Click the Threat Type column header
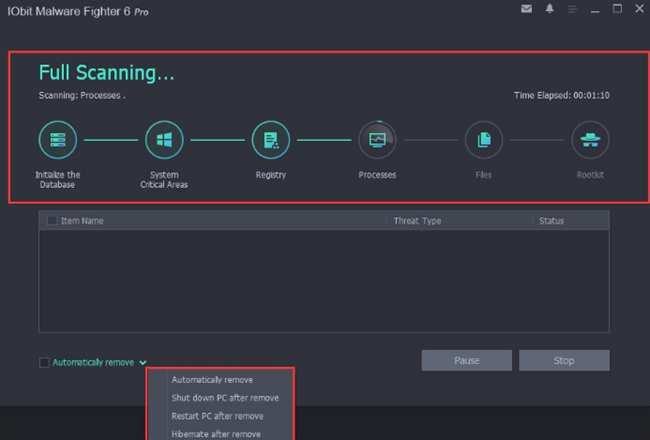 point(417,221)
